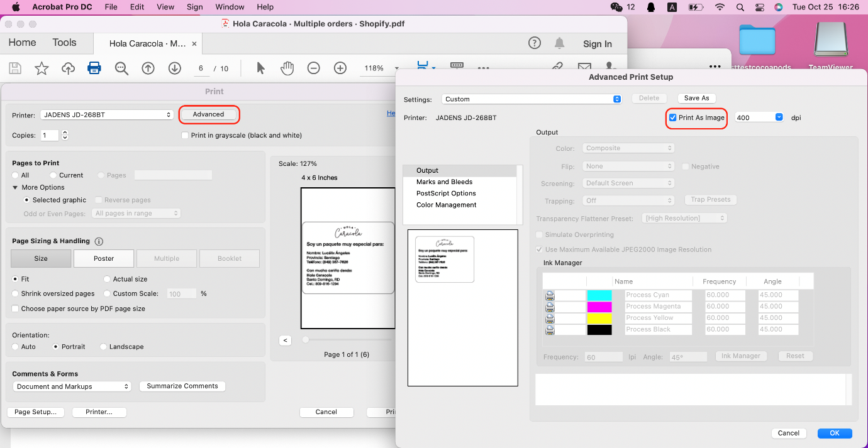Select the Actual size radio button
The height and width of the screenshot is (448, 868).
(x=107, y=279)
